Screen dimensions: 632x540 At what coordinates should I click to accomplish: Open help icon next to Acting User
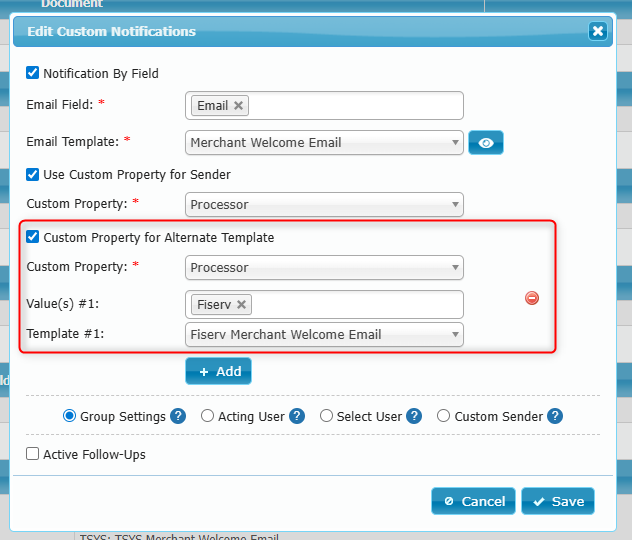point(297,416)
